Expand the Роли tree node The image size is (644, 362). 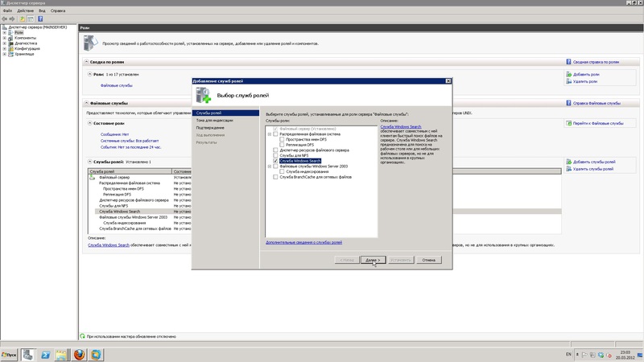point(5,32)
